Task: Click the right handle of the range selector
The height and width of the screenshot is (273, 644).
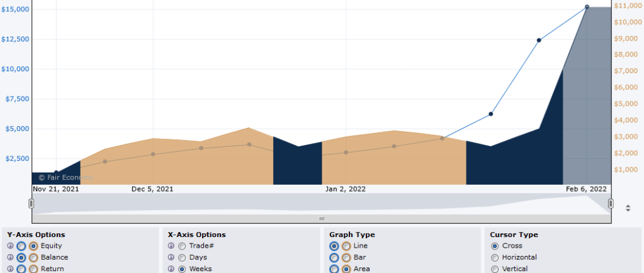Action: click(x=610, y=203)
